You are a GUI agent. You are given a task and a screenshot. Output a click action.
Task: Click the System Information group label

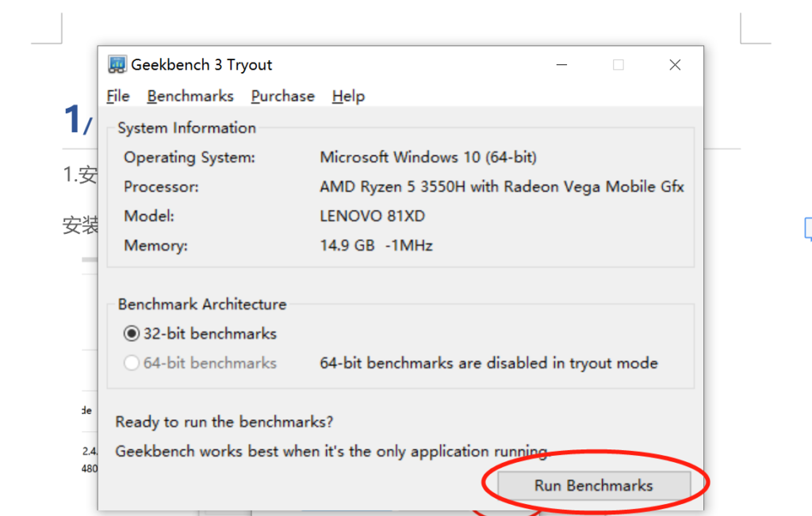[x=186, y=128]
